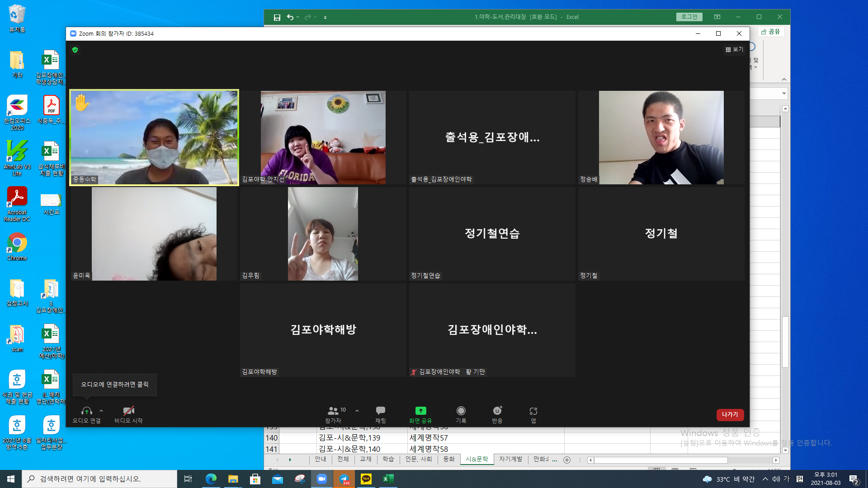This screenshot has height=488, width=868.
Task: Click the green Share Screen icon
Action: [420, 410]
